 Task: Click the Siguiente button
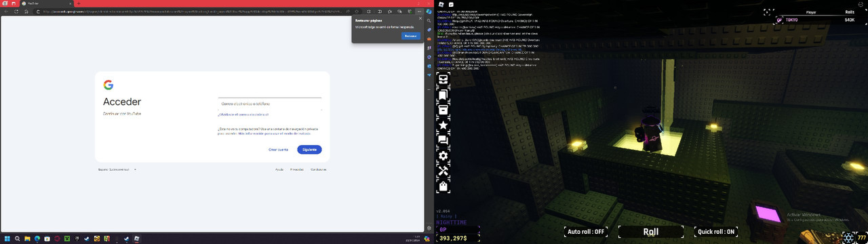[x=309, y=149]
